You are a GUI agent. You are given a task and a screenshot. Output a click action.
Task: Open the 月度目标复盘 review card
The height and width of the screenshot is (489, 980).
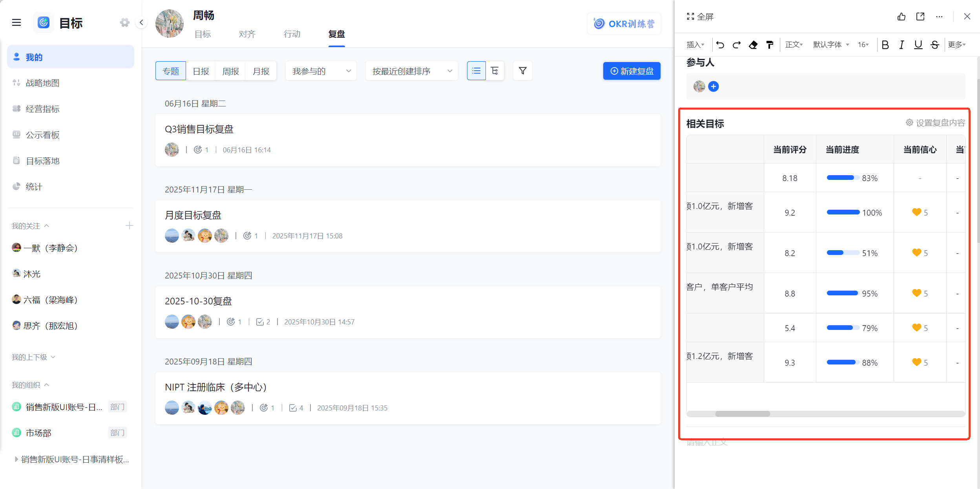coord(408,226)
